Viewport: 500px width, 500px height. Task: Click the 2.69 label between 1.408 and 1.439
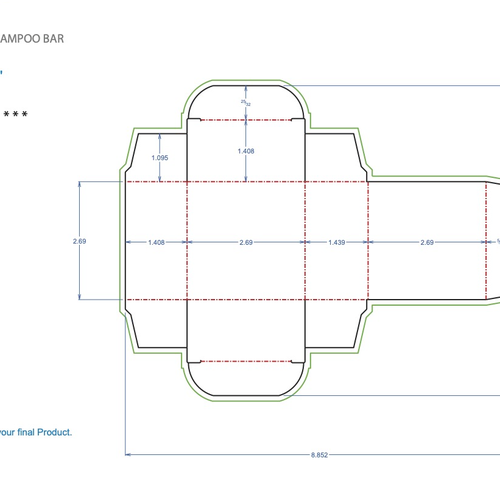pyautogui.click(x=246, y=242)
